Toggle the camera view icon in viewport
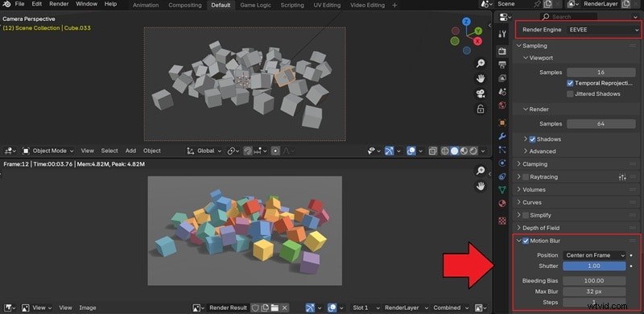The width and height of the screenshot is (644, 314). click(x=480, y=93)
